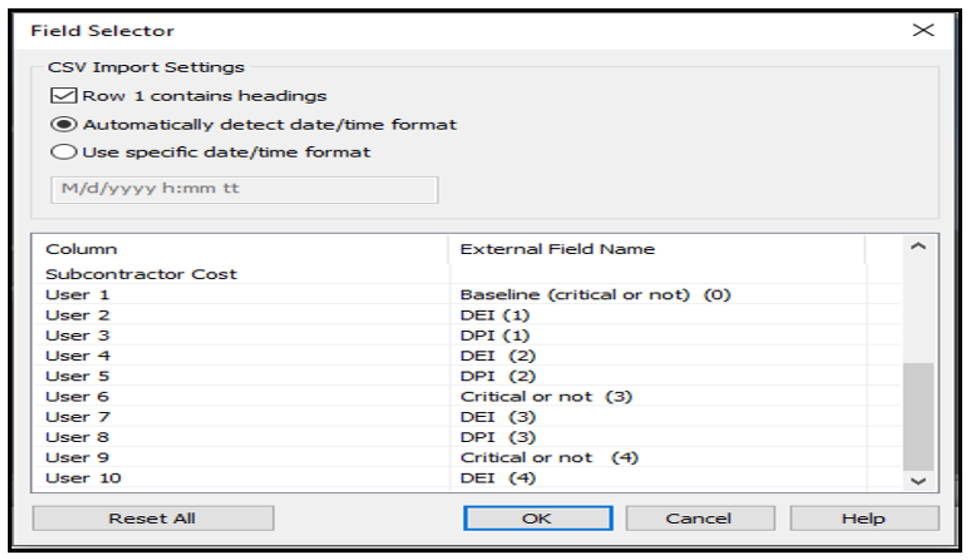Confirm with the OK button
The image size is (971, 560).
point(538,519)
